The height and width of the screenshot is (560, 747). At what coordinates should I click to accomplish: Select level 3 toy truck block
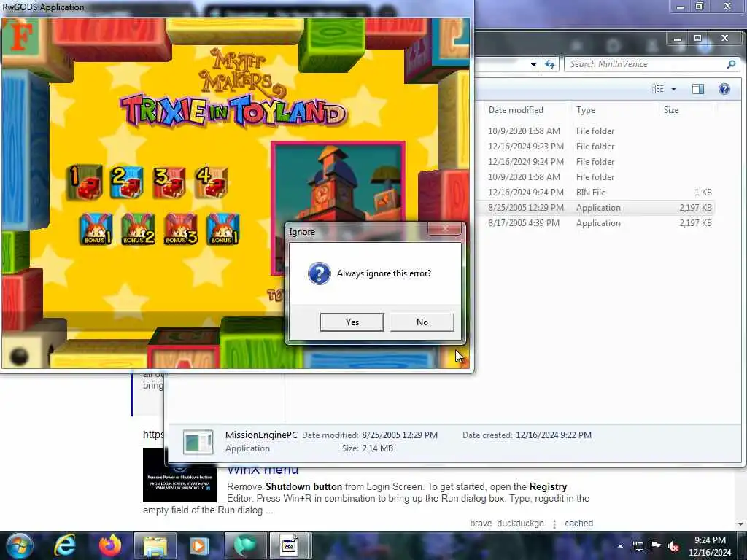[169, 182]
